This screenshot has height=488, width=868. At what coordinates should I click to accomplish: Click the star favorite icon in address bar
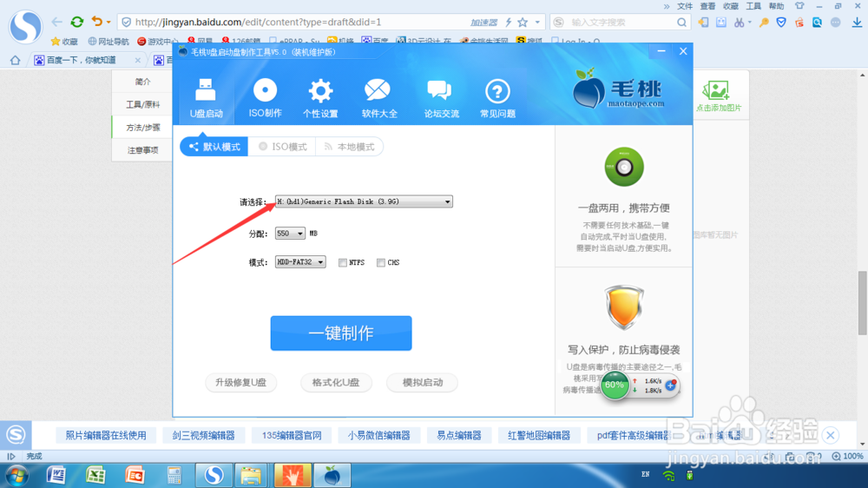[x=523, y=23]
